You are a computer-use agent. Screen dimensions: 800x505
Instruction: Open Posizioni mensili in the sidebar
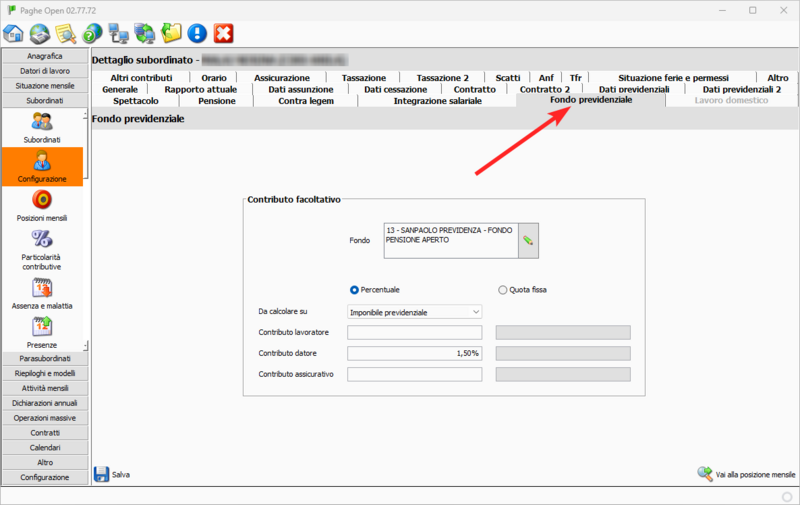tap(42, 203)
